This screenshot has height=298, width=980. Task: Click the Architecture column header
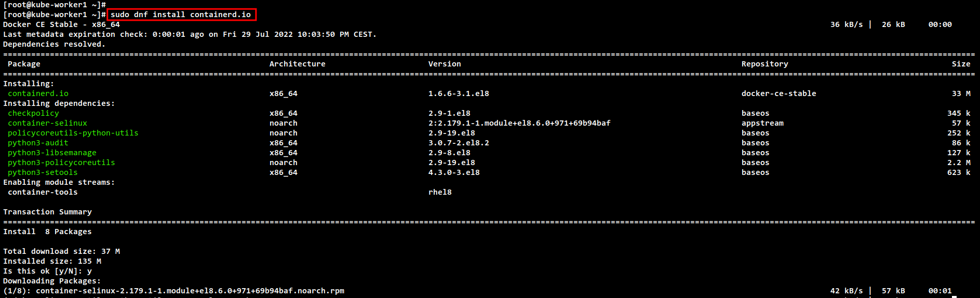[x=297, y=64]
